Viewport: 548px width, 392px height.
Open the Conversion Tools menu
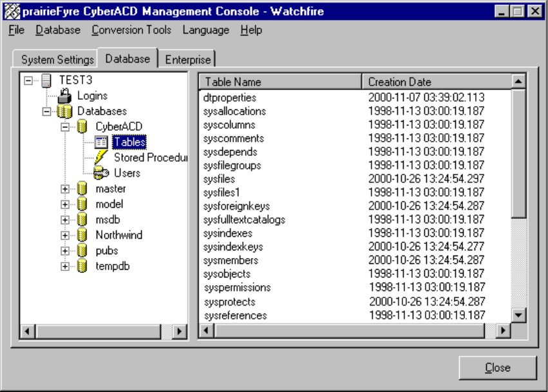[131, 30]
